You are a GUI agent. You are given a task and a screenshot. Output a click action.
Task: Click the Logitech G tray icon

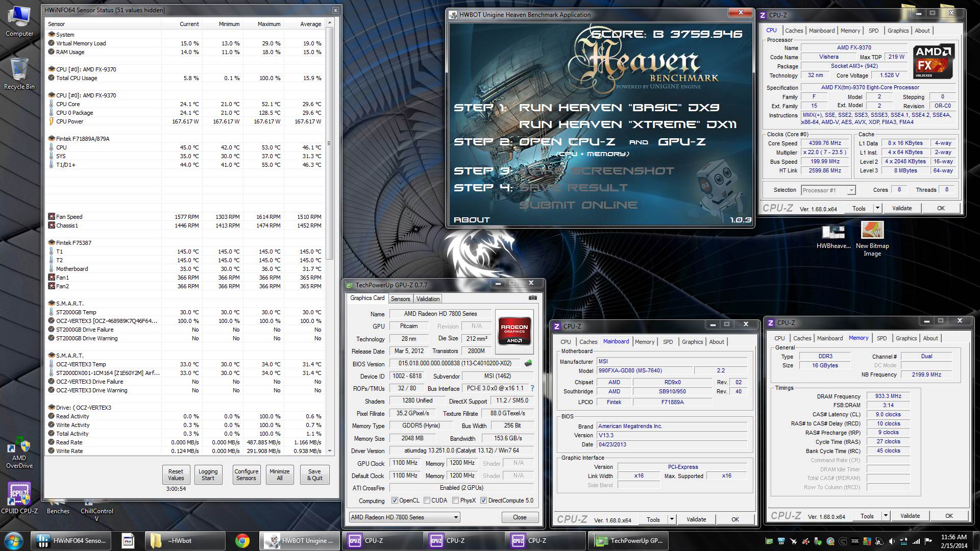coord(843,541)
